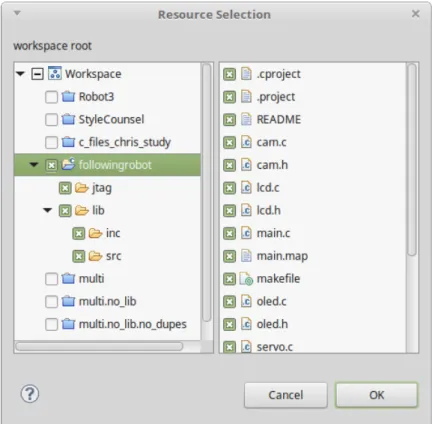
Task: Click the lcd.c file icon
Action: coord(246,187)
